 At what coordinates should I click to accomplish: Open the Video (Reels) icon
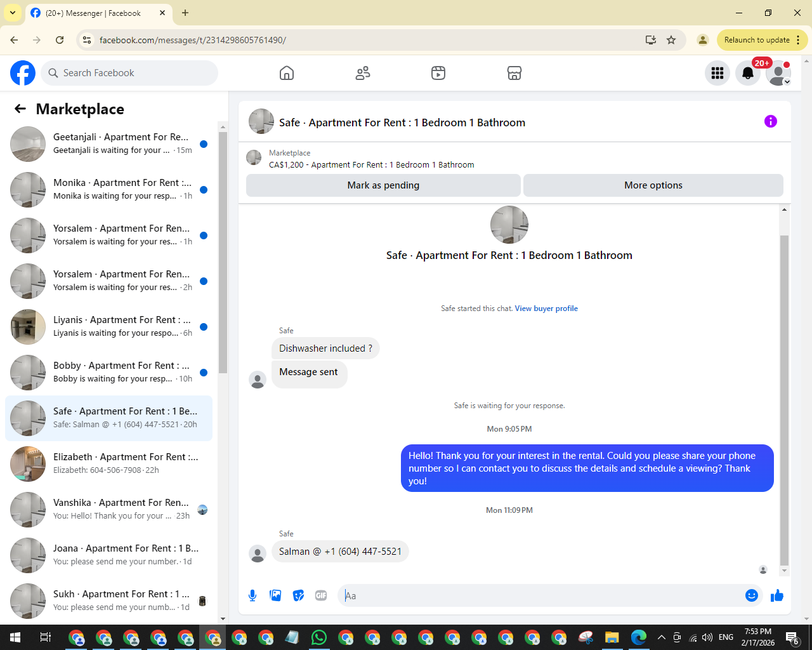438,73
